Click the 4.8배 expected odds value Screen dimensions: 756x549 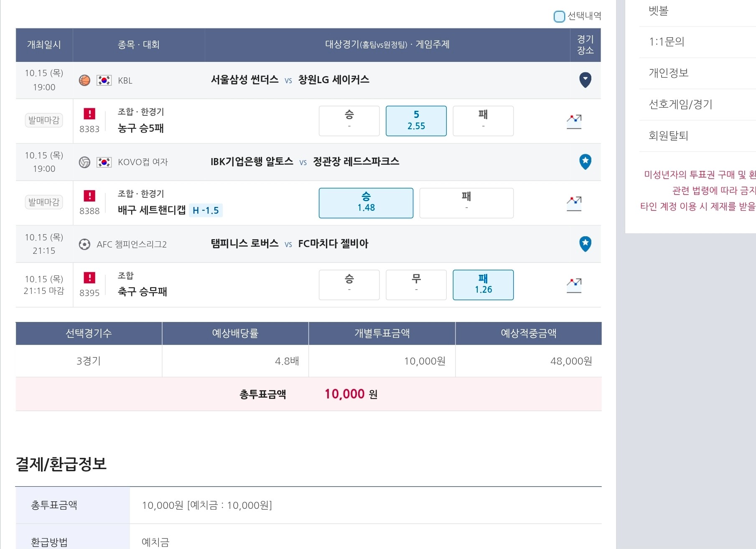click(x=287, y=361)
